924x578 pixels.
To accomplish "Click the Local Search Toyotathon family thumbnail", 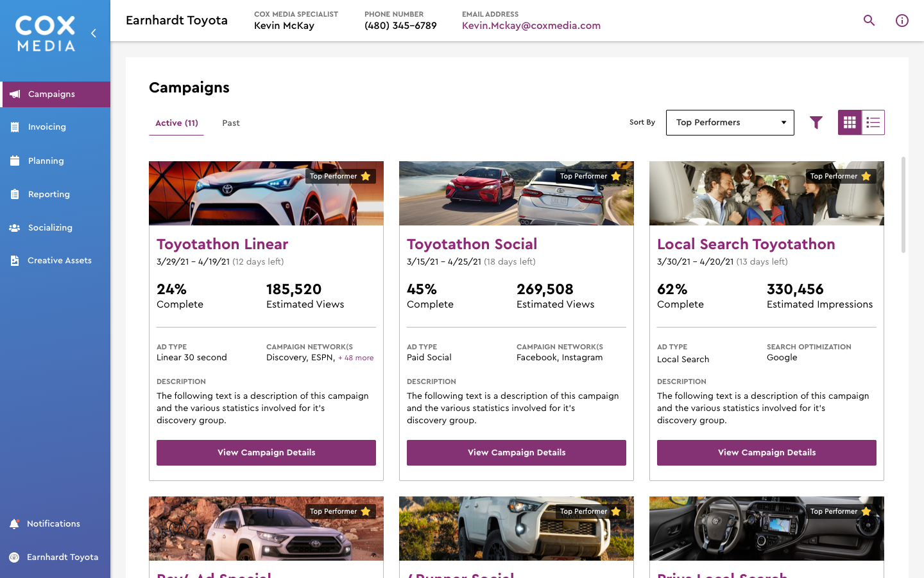I will tap(767, 193).
